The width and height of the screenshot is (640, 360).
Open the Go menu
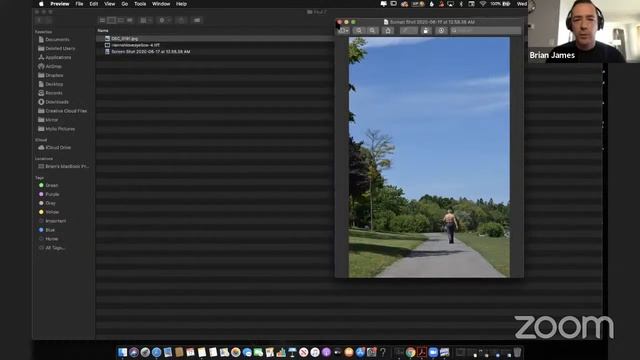point(124,4)
